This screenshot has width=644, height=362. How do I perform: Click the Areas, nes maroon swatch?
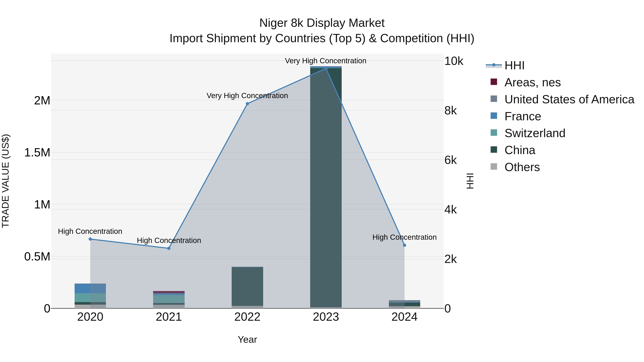(x=494, y=82)
